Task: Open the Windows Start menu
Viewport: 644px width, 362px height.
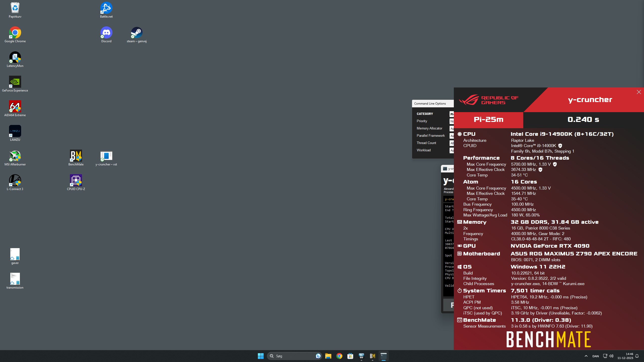Action: (x=261, y=356)
